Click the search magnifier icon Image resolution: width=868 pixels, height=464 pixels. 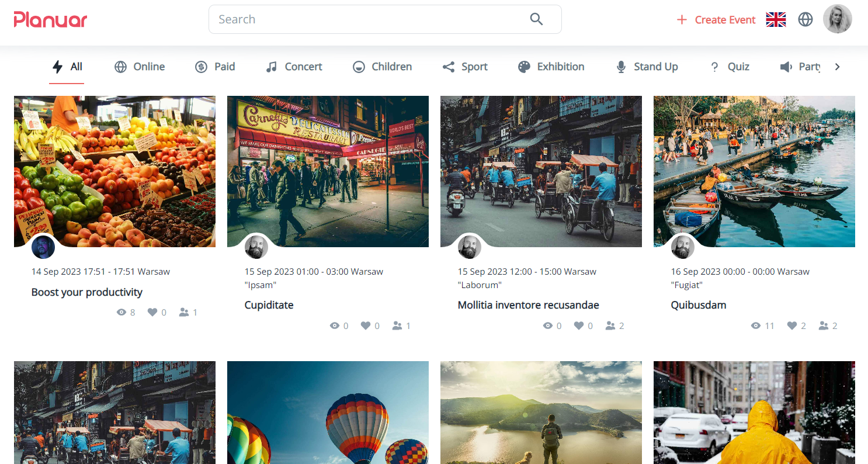pos(536,19)
